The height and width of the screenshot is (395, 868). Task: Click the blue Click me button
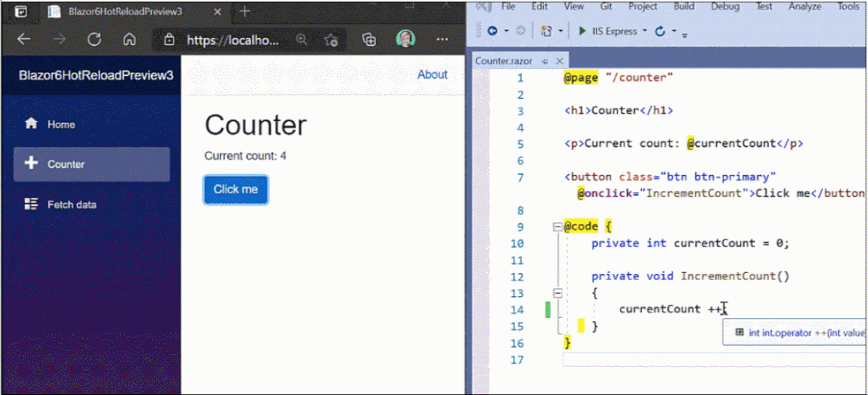(235, 189)
